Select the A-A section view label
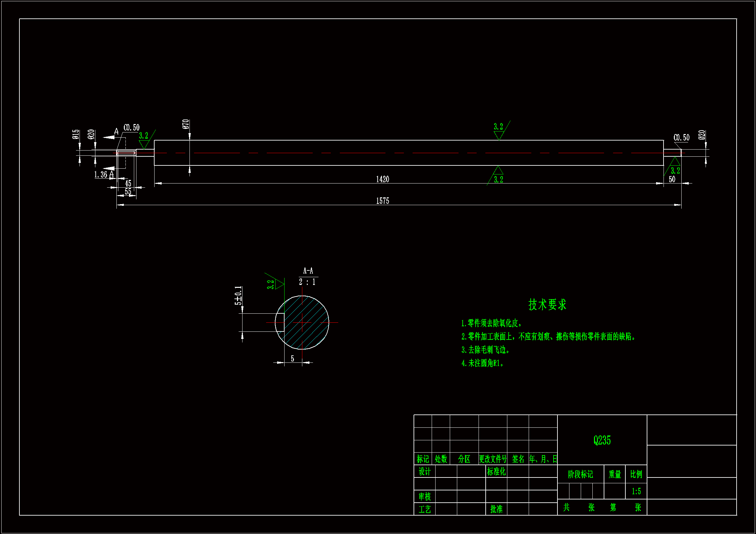The height and width of the screenshot is (534, 756). tap(308, 271)
